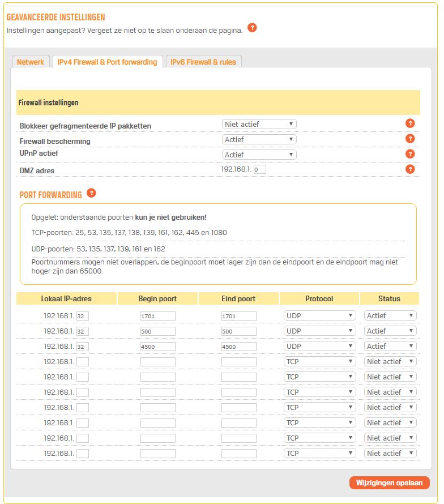Click Begin poort field containing 1701
Screen dimensions: 444x504
coord(157,316)
